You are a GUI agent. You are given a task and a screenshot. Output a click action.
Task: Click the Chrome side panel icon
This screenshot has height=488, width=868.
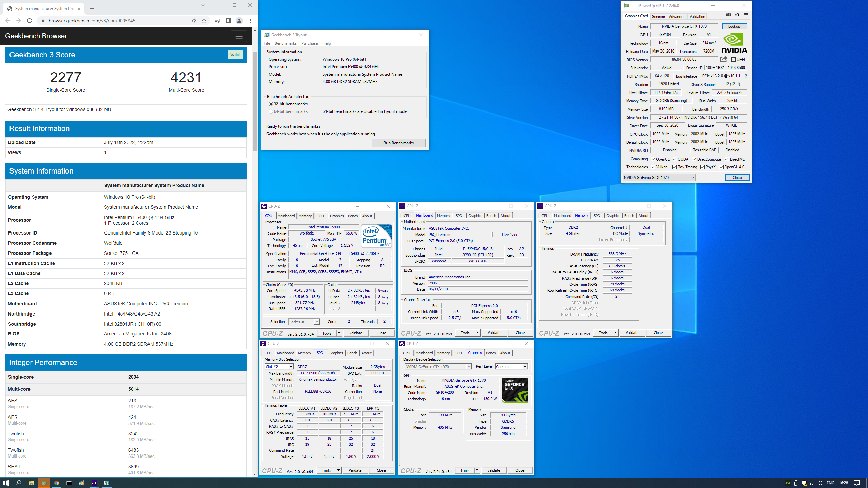pyautogui.click(x=228, y=21)
